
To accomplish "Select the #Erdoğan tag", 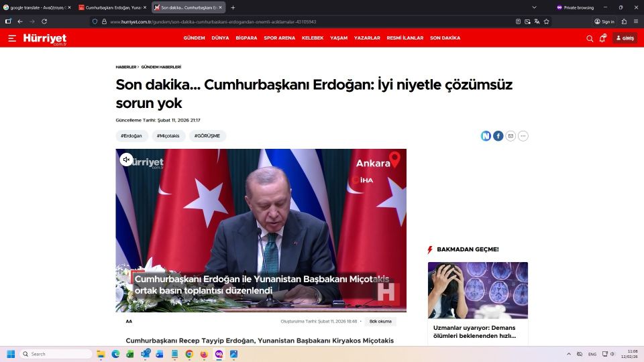I will tap(131, 136).
